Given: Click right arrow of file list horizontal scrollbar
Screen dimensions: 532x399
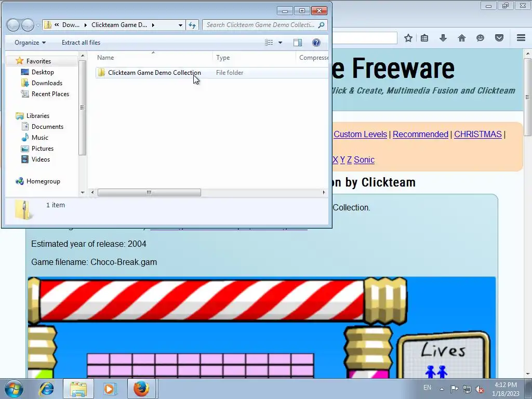Looking at the screenshot, I should [x=324, y=192].
